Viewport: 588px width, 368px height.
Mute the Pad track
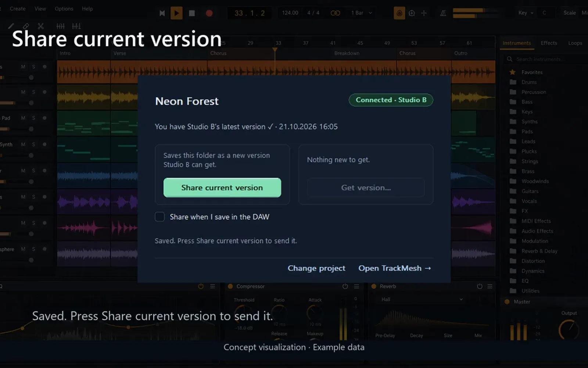coord(23,118)
